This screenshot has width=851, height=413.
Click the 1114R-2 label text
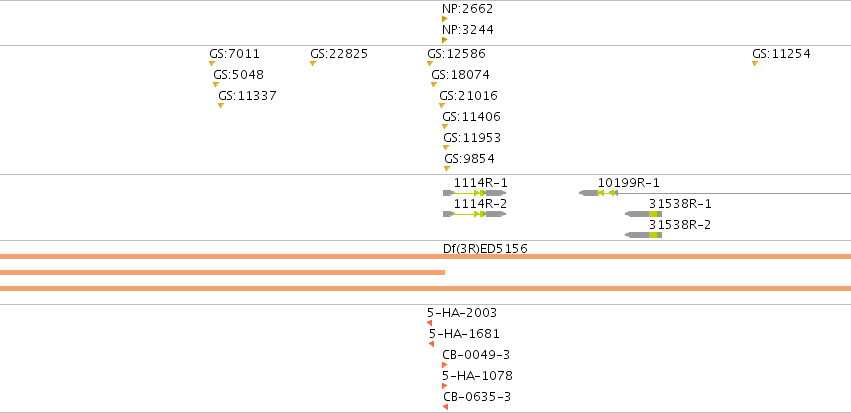point(481,204)
